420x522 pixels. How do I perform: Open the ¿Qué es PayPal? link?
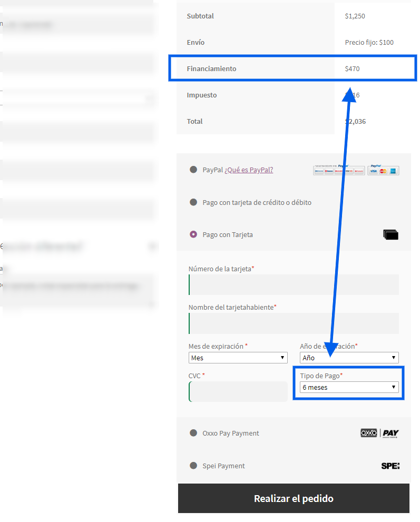point(249,170)
